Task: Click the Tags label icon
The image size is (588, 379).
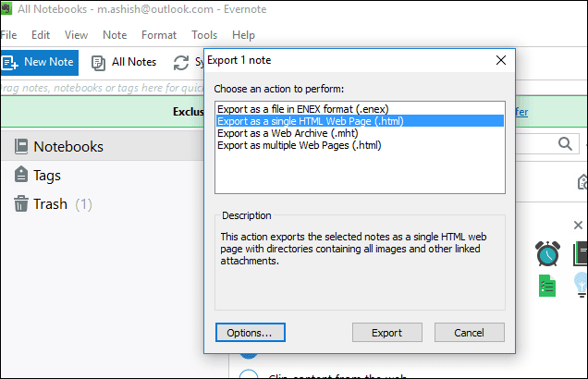Action: tap(21, 175)
